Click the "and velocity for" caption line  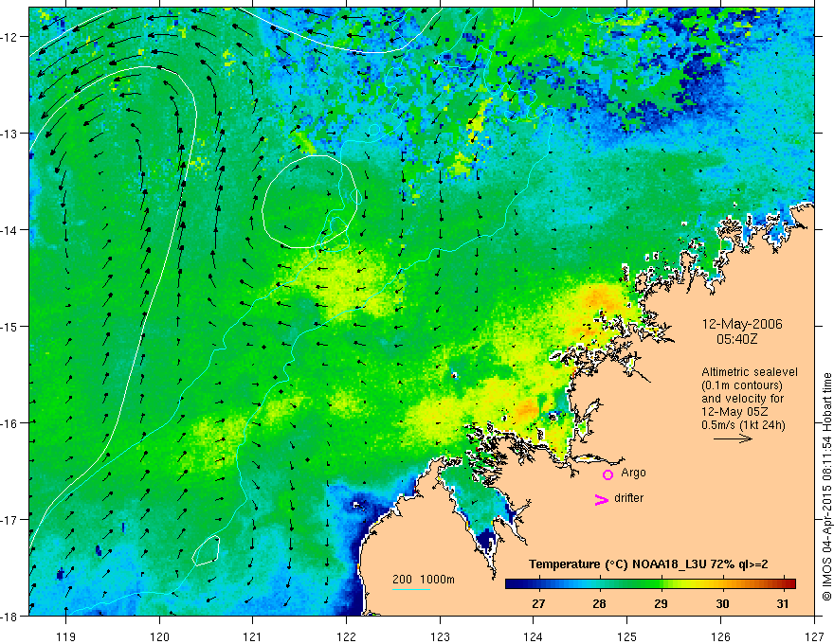[x=742, y=399]
